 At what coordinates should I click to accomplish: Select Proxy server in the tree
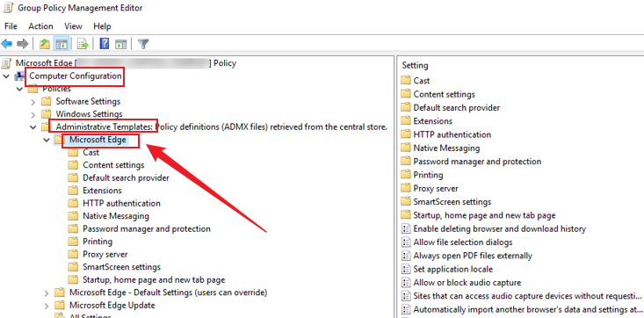pyautogui.click(x=105, y=255)
